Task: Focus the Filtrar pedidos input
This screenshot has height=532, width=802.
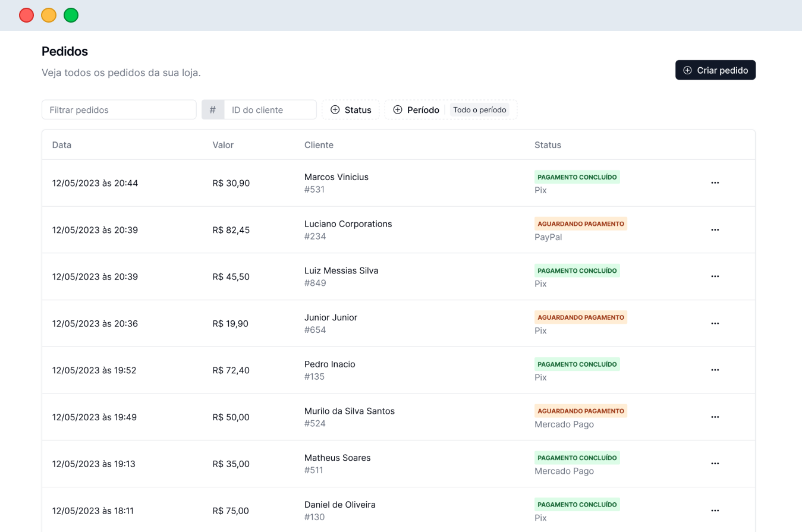Action: click(119, 110)
